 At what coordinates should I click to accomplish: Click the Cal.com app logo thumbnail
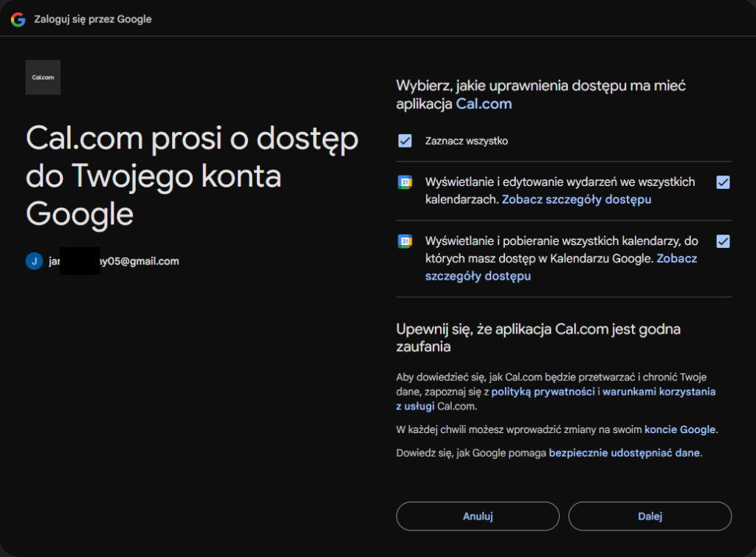pos(43,77)
